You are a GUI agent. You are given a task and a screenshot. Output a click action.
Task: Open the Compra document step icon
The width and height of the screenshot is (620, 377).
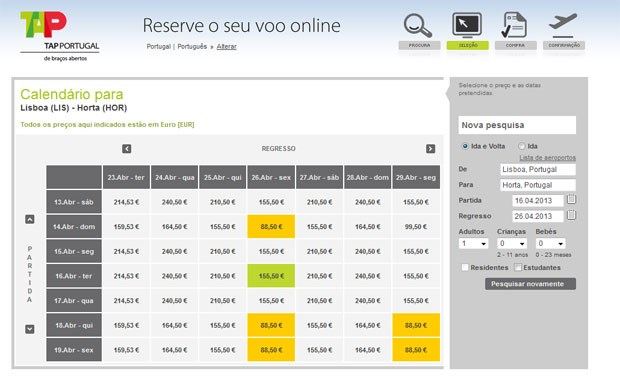point(514,25)
